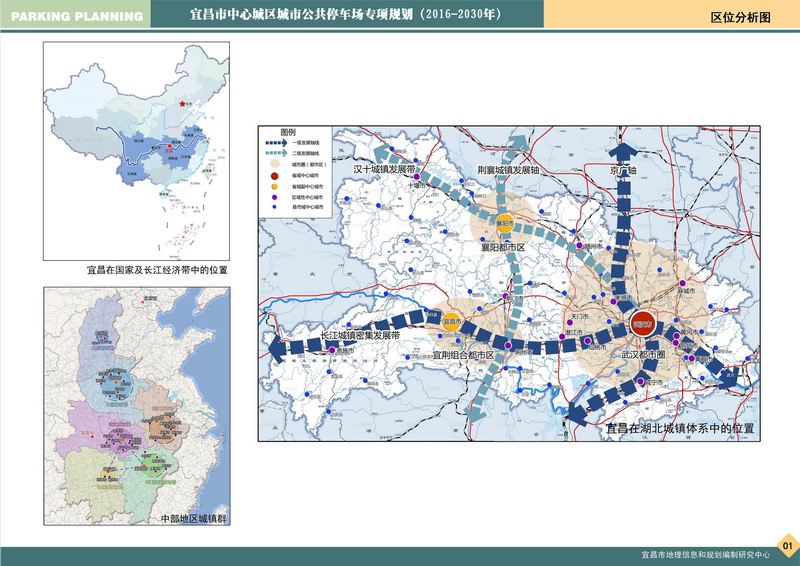Click the 襄阳都市区 map label
The height and width of the screenshot is (566, 800).
point(502,245)
